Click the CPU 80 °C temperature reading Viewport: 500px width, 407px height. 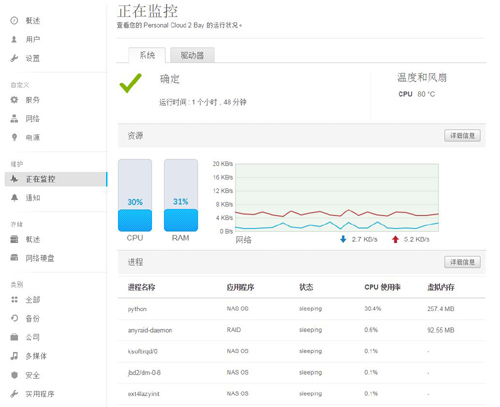point(417,94)
